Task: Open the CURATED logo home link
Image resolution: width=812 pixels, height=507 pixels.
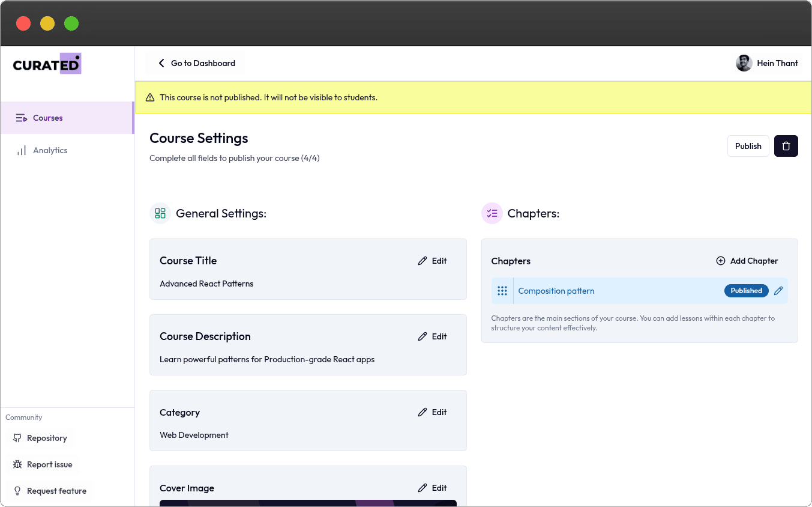Action: coord(47,63)
